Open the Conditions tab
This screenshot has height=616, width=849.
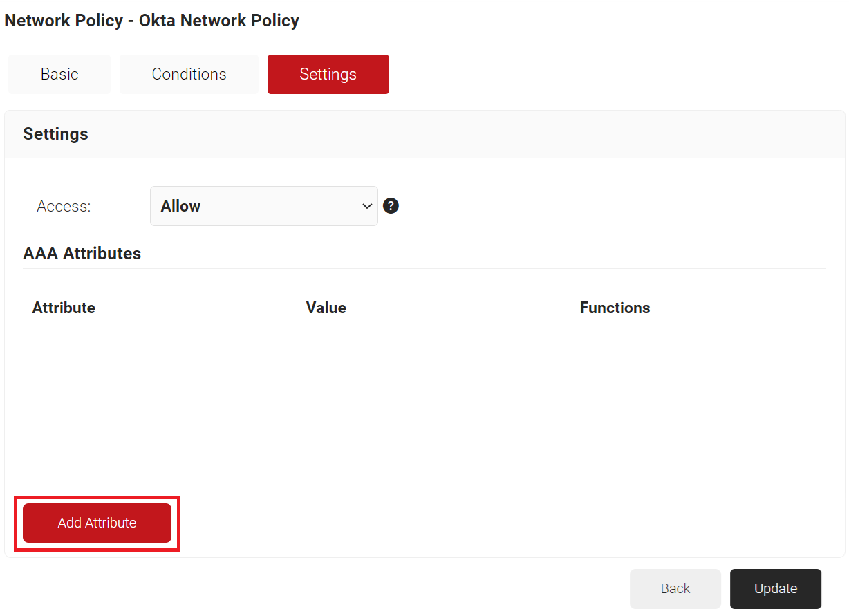coord(189,74)
